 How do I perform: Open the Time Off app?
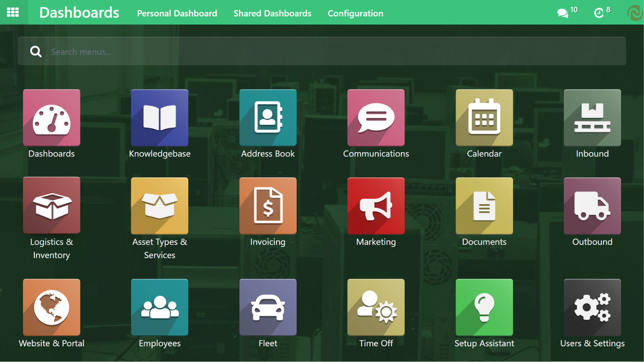(x=376, y=307)
